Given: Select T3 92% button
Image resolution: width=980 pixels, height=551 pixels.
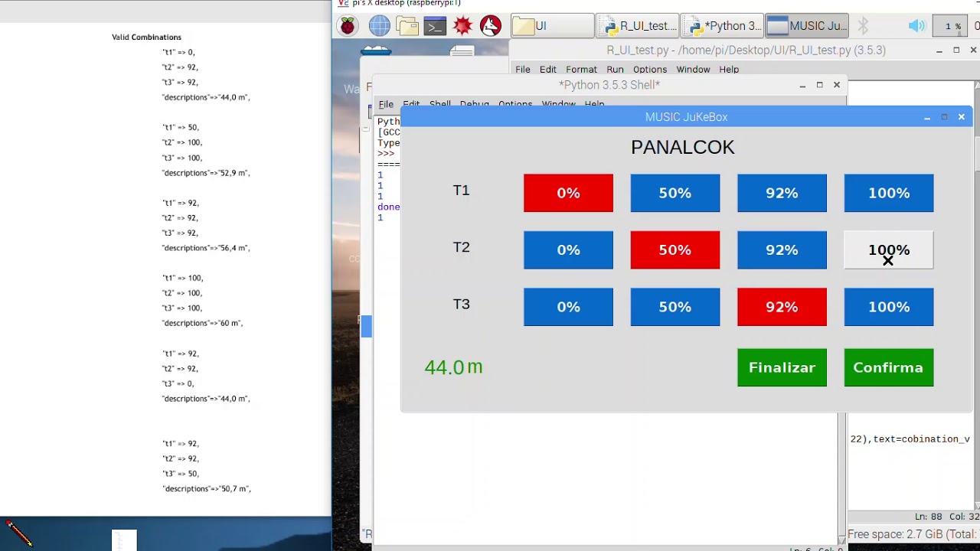Looking at the screenshot, I should (782, 307).
